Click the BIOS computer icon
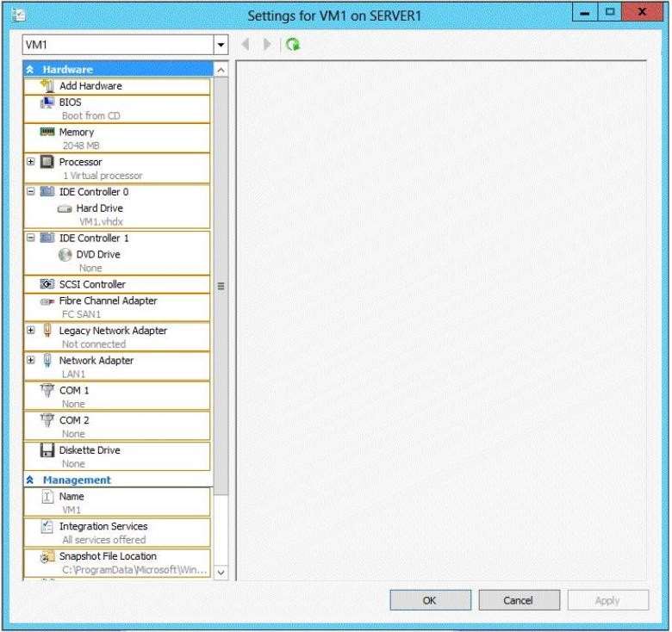The image size is (672, 632). coord(47,102)
